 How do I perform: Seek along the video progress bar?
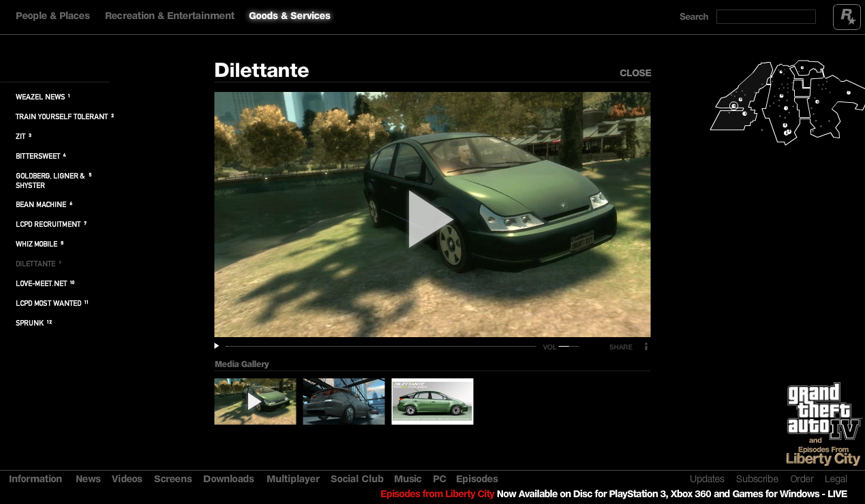pos(381,347)
